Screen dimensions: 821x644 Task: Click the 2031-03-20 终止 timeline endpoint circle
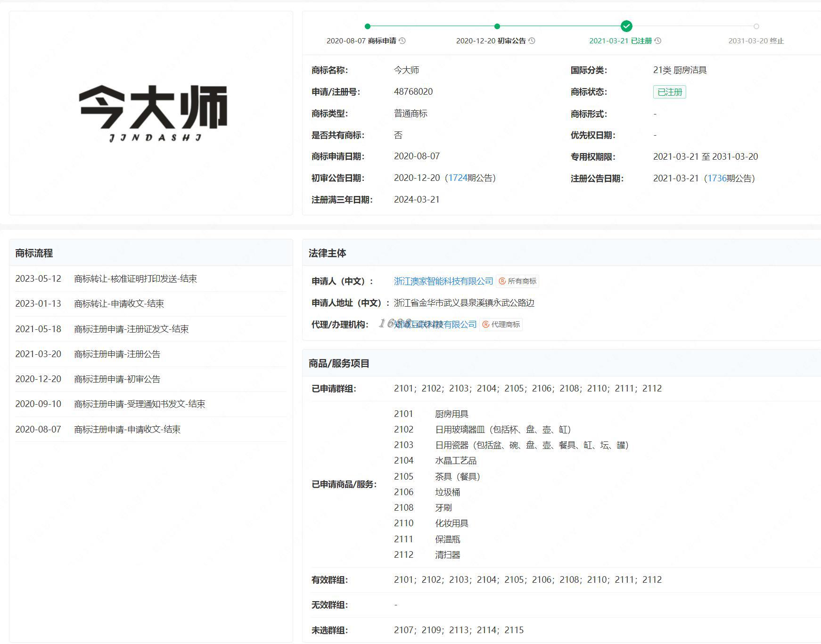click(756, 26)
